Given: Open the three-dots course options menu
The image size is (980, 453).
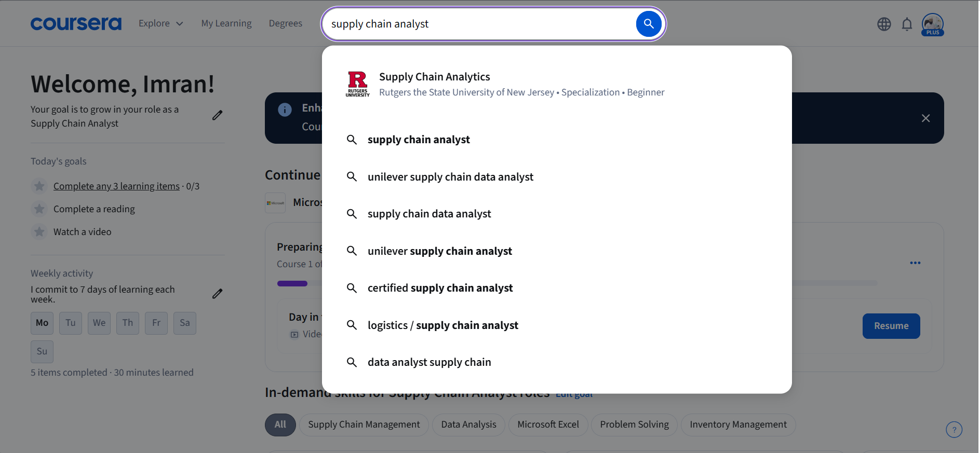Looking at the screenshot, I should point(915,263).
